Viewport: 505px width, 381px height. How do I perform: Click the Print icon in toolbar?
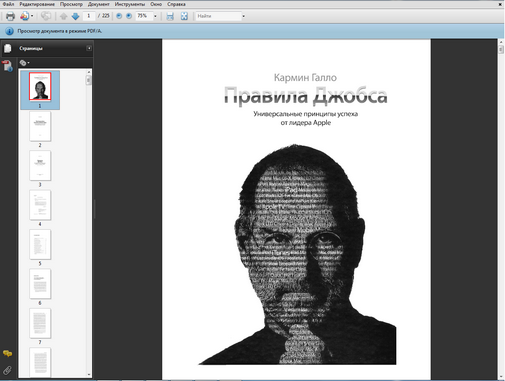10,16
